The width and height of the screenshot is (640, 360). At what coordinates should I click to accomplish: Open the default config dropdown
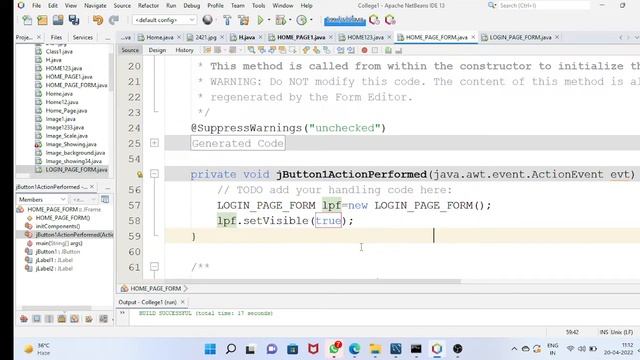coord(164,20)
